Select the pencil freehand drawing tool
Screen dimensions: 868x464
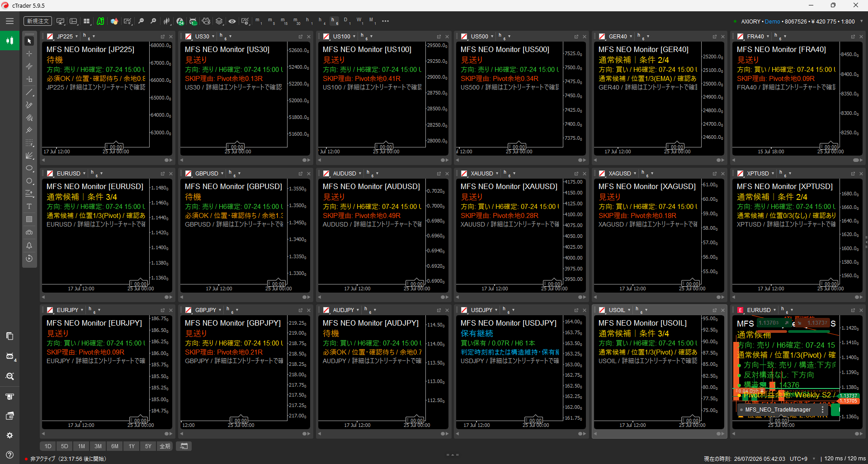tap(29, 105)
